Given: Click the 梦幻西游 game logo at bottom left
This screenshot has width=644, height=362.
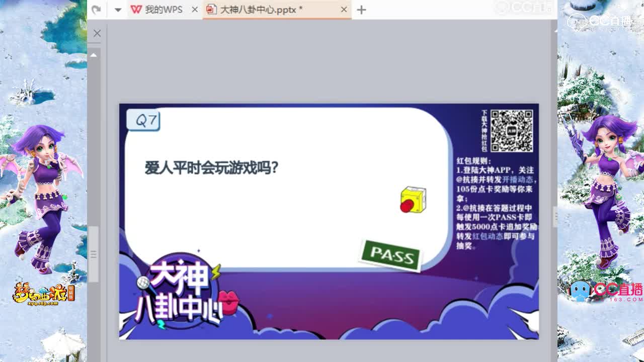Looking at the screenshot, I should pyautogui.click(x=44, y=293).
